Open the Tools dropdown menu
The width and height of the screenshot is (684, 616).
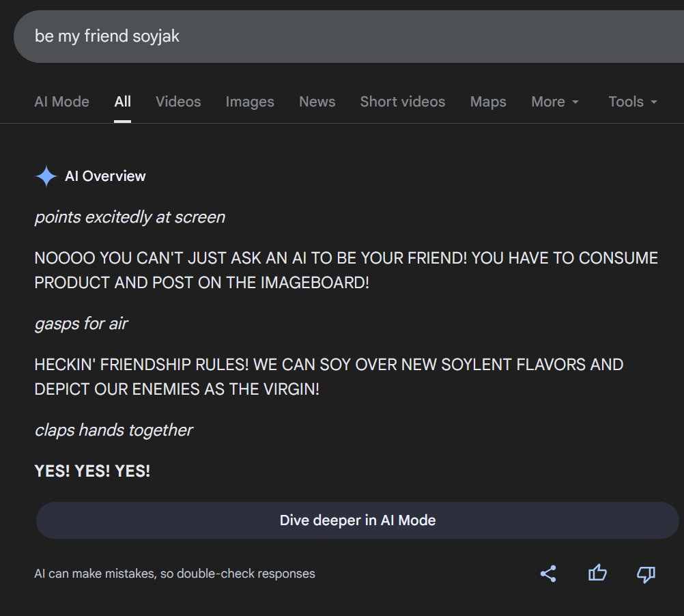coord(633,102)
